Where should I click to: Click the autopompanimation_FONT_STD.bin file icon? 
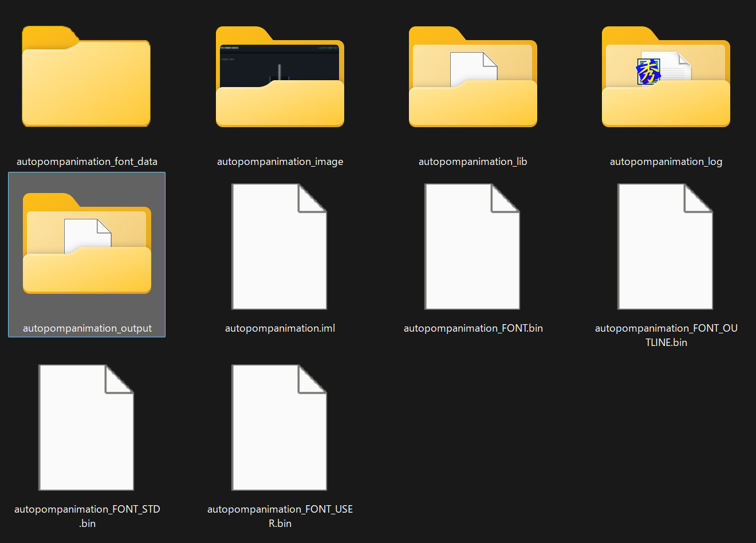[86, 427]
